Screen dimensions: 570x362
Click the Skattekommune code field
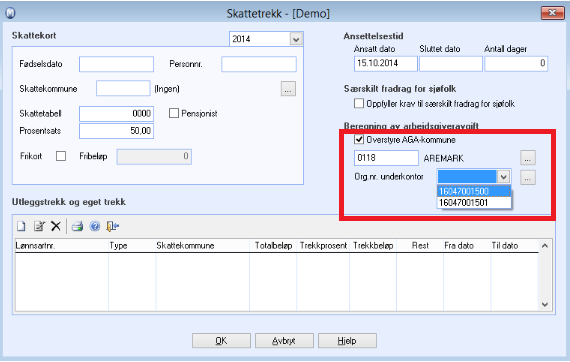[x=123, y=88]
